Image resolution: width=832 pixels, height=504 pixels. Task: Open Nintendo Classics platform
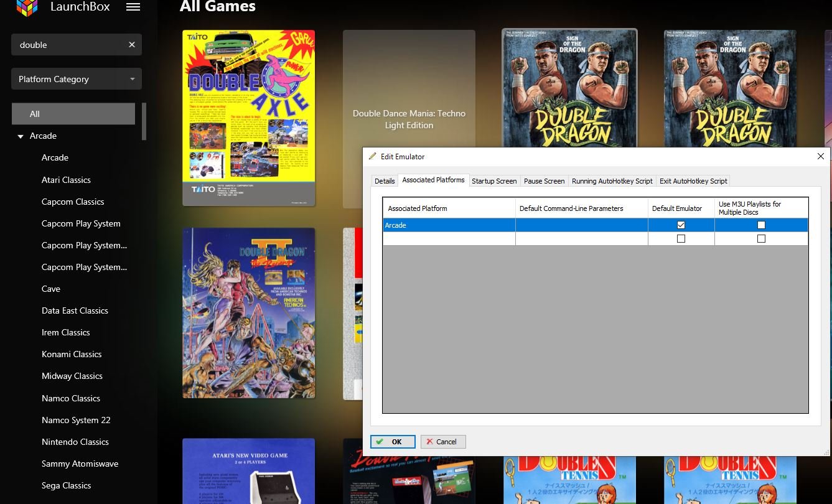pyautogui.click(x=75, y=442)
